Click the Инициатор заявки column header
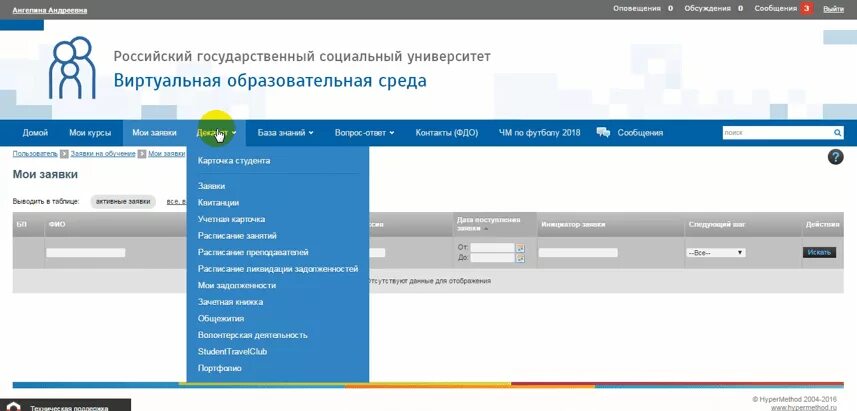Image resolution: width=857 pixels, height=411 pixels. pos(573,225)
